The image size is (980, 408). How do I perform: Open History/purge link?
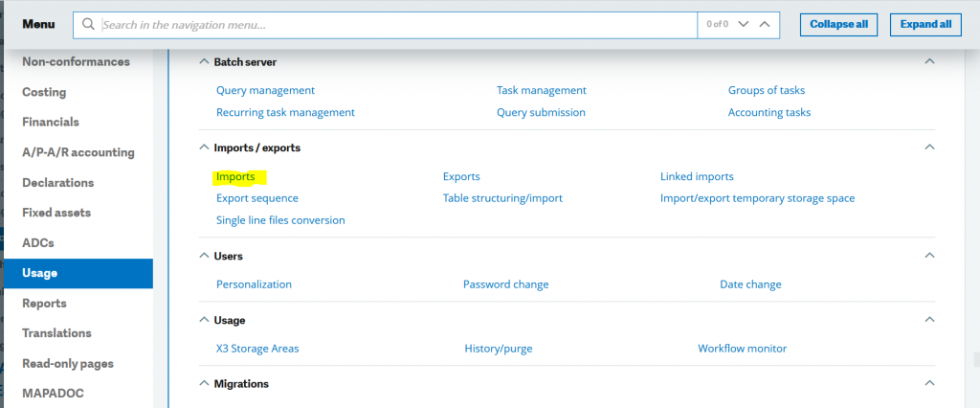tap(499, 349)
